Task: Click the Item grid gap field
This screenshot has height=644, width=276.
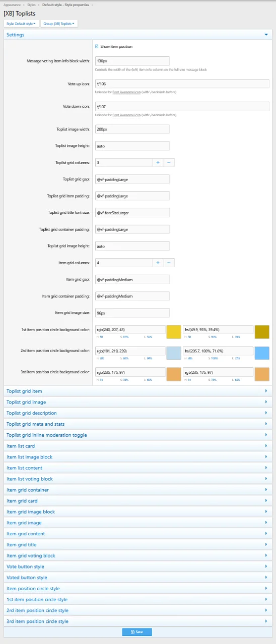Action: coord(132,279)
